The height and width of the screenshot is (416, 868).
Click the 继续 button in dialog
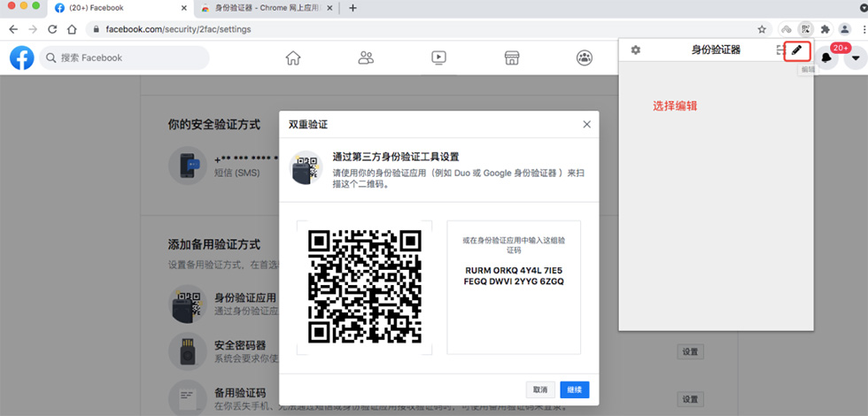[574, 389]
